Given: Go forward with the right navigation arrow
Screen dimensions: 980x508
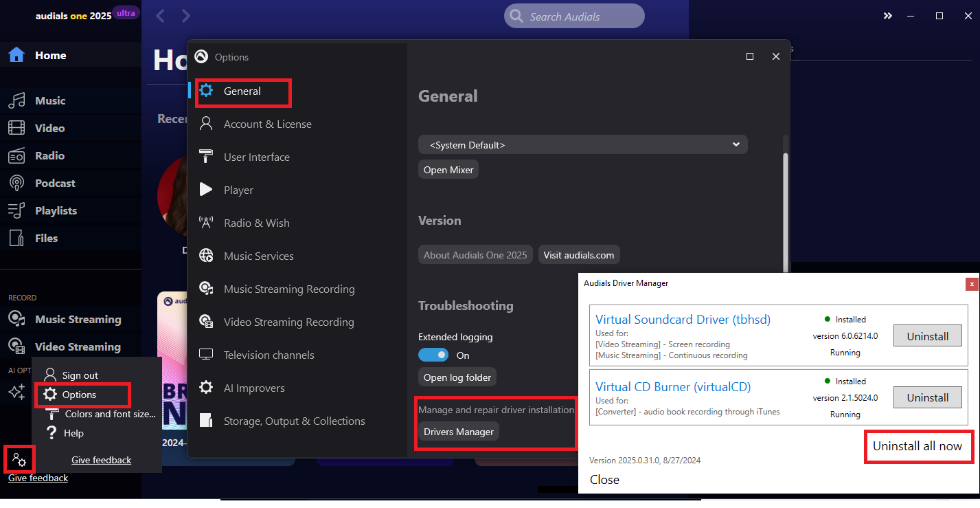Looking at the screenshot, I should 186,16.
